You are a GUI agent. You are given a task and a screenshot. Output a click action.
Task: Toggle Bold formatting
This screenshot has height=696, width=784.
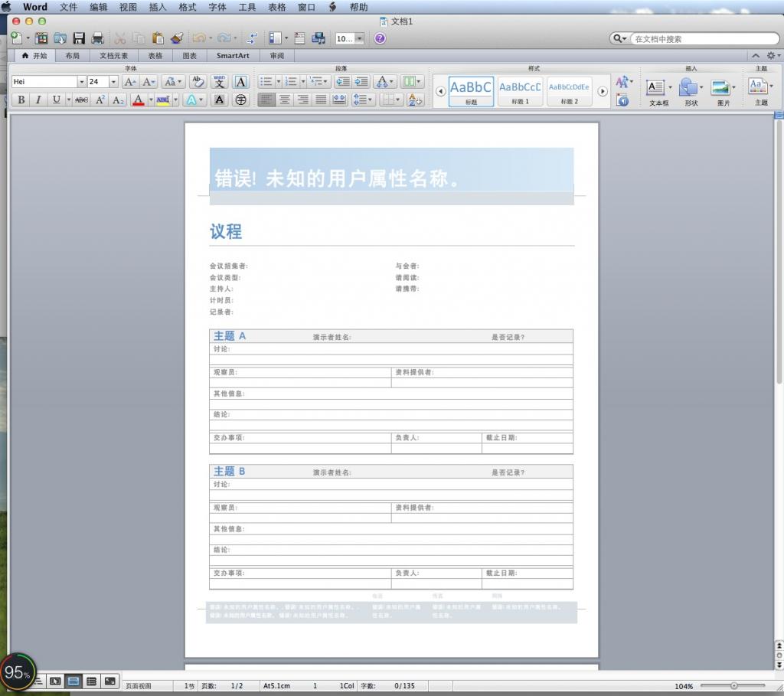21,100
